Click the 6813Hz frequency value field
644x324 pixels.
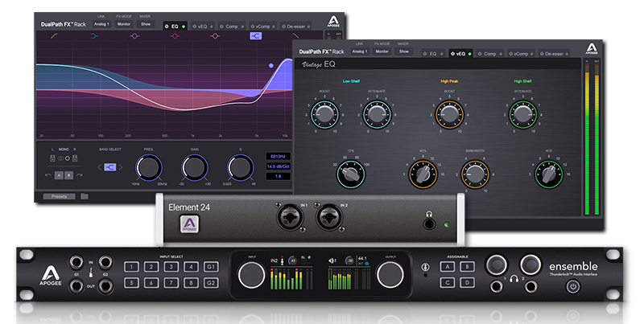(278, 156)
